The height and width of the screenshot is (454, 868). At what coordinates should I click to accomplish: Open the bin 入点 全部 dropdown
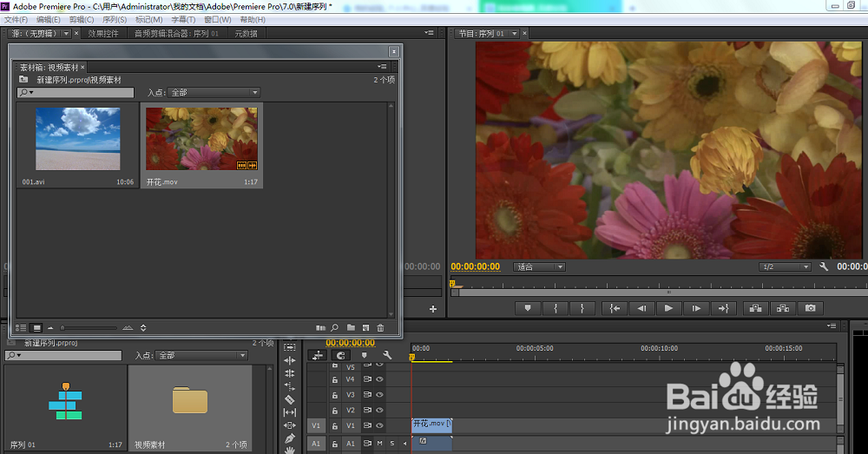[215, 93]
